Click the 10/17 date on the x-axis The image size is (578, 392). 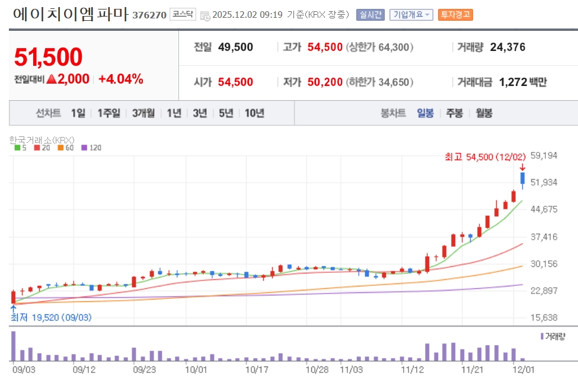coord(257,369)
